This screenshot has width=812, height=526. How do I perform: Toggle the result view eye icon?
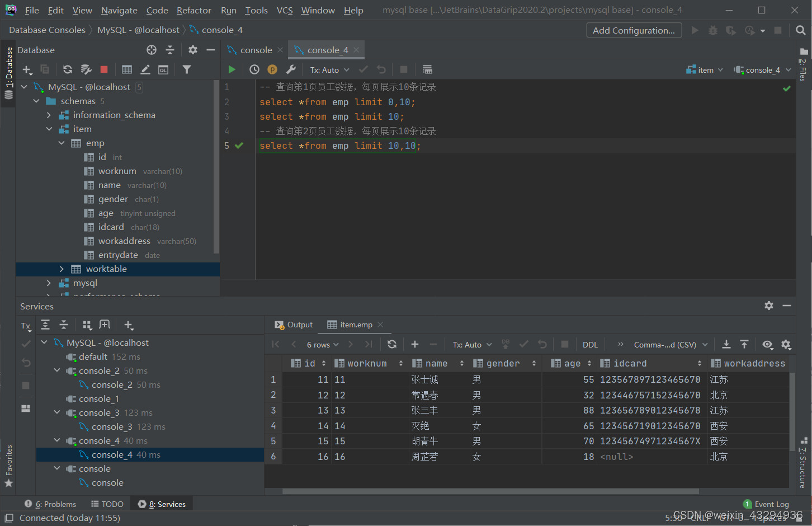pyautogui.click(x=767, y=344)
